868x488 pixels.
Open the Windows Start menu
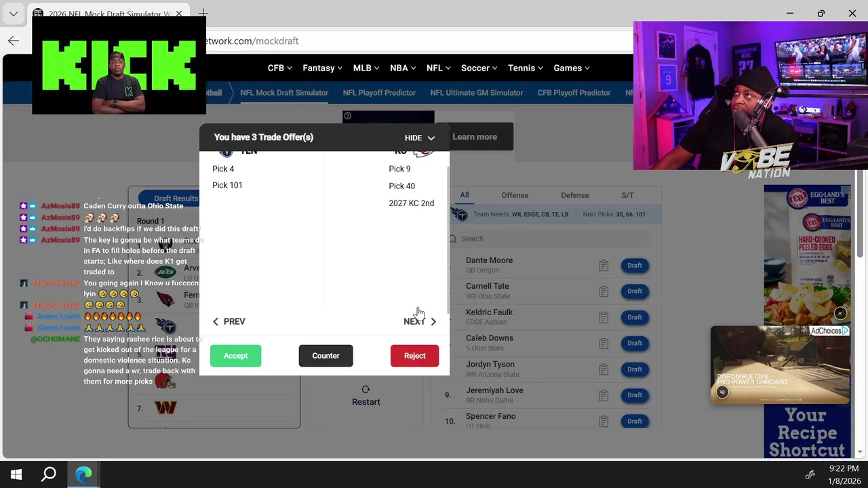point(16,474)
